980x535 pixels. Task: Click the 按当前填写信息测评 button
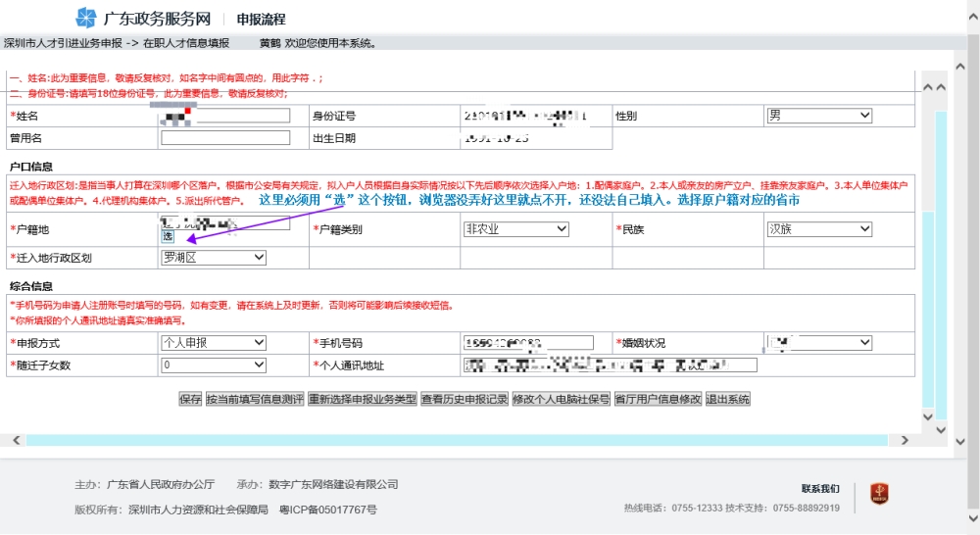click(x=255, y=400)
